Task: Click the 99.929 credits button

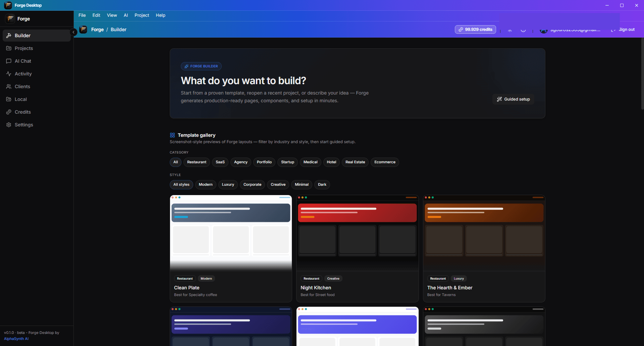Action: pyautogui.click(x=475, y=30)
